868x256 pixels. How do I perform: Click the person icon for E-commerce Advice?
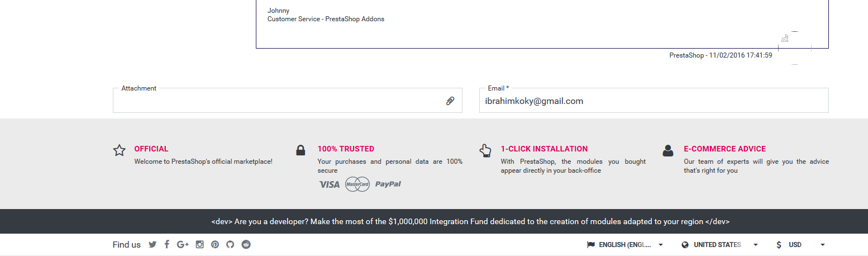(x=668, y=150)
